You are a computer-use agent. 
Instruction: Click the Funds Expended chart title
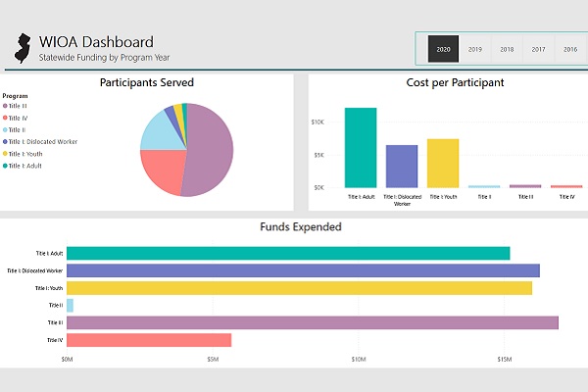click(301, 226)
